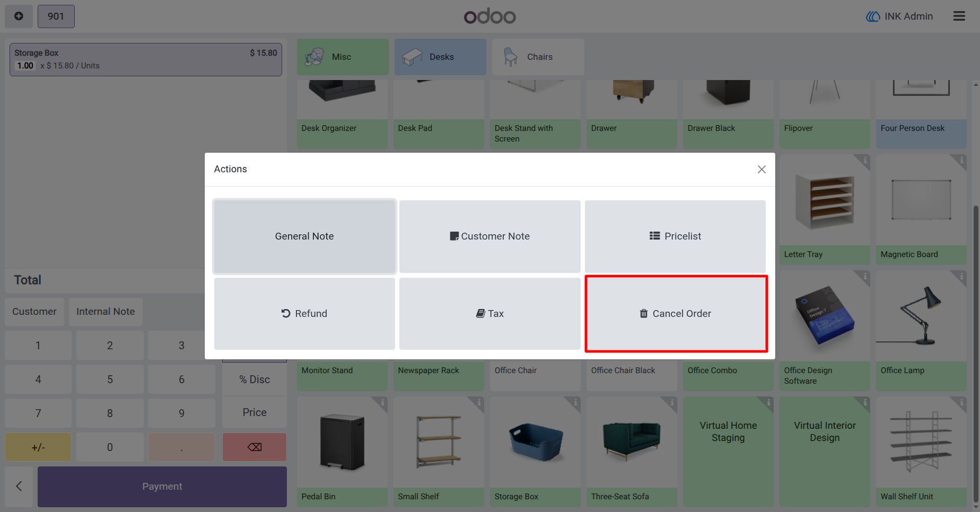Click the back chevron beside Payment
Image resolution: width=980 pixels, height=512 pixels.
(x=19, y=486)
